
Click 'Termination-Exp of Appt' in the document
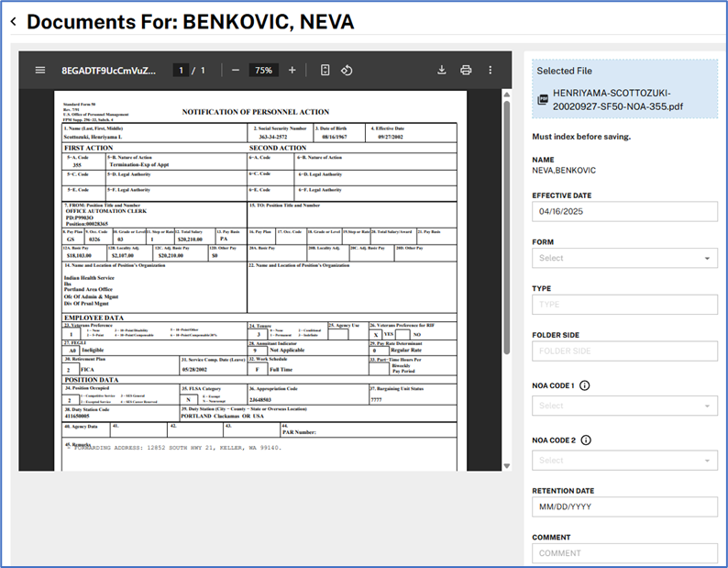[139, 164]
